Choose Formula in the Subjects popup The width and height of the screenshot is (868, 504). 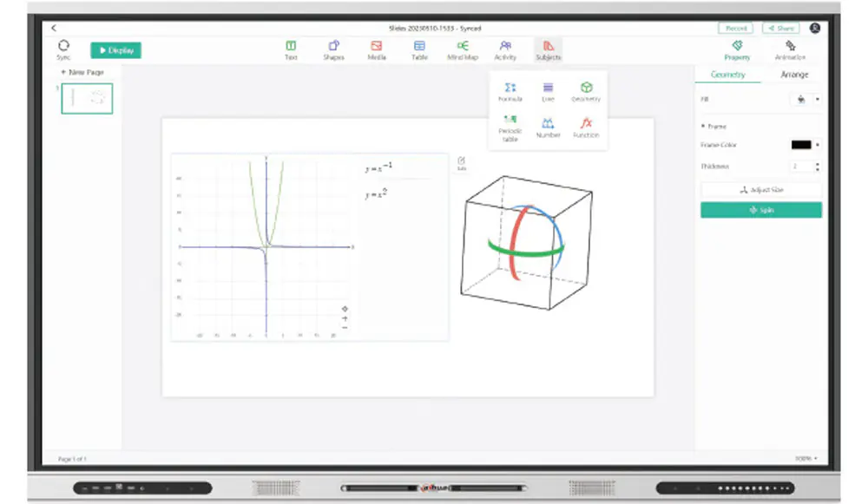click(510, 91)
